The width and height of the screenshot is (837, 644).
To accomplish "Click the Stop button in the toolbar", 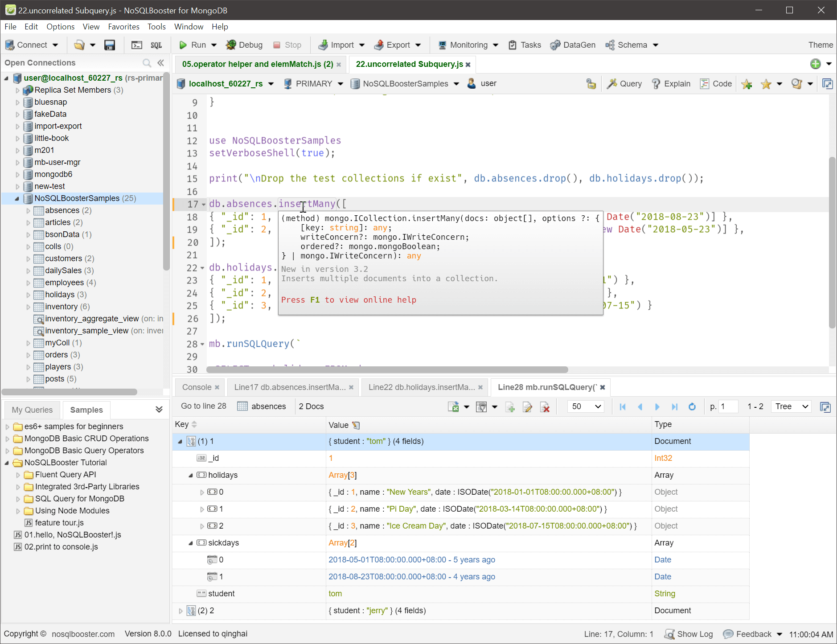I will tap(287, 45).
